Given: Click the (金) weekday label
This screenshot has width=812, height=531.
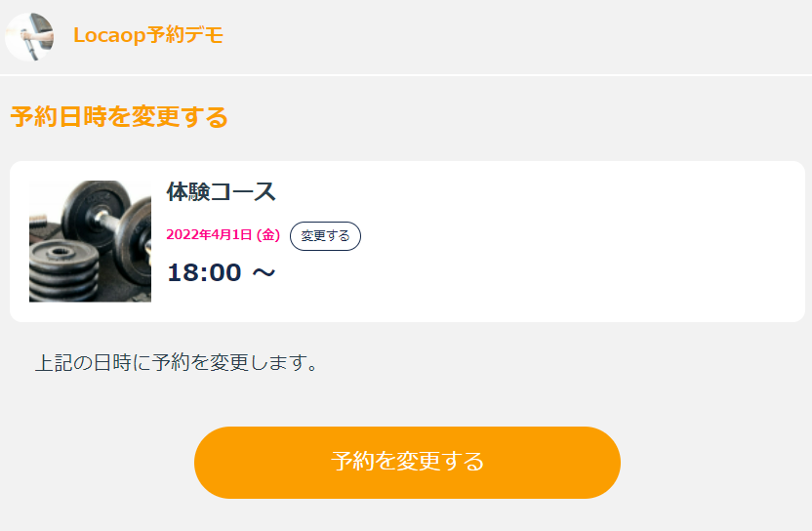Looking at the screenshot, I should coord(268,235).
